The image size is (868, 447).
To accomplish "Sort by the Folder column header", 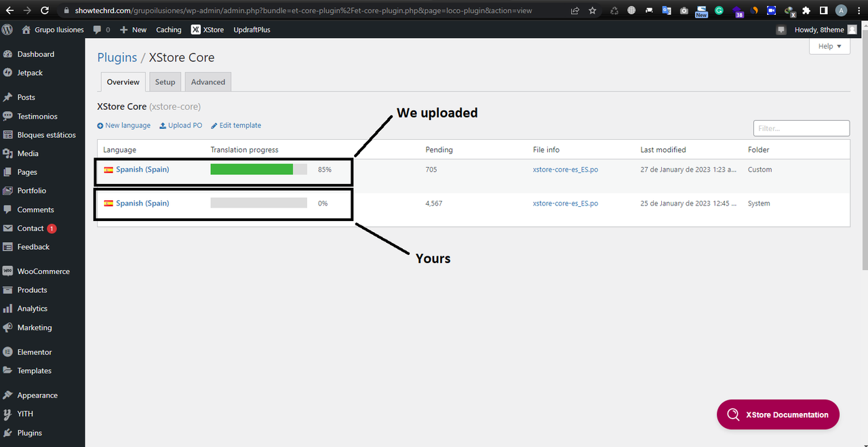I will click(x=759, y=150).
